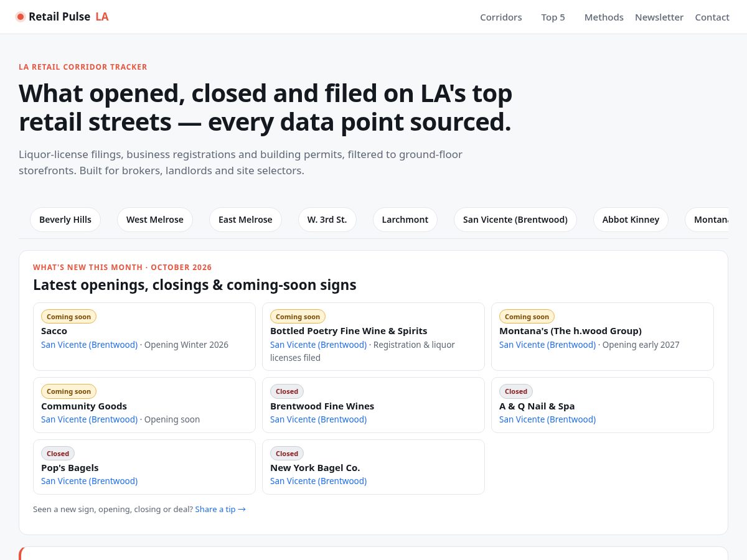Select the San Vicente (Brentwood) corridor chip
Screen dimensions: 747x560
(x=515, y=220)
